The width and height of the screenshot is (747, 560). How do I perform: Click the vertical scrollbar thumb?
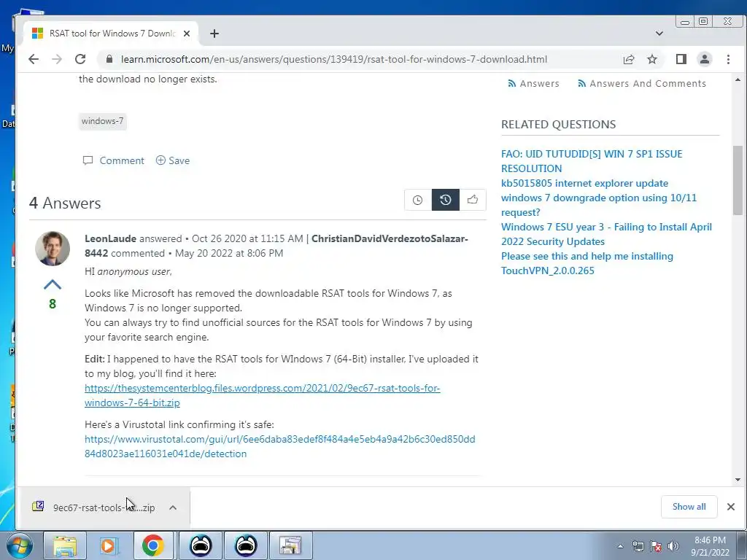tap(738, 180)
